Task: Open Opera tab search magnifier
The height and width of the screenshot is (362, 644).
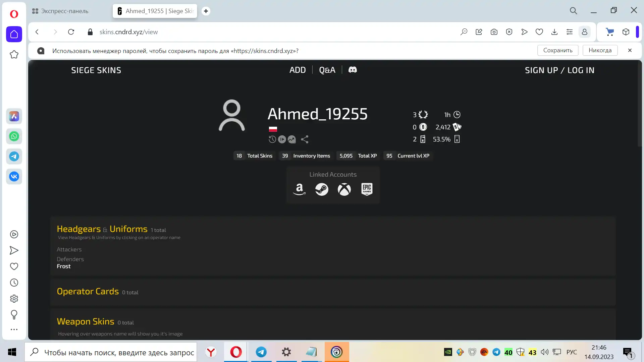Action: (x=574, y=11)
